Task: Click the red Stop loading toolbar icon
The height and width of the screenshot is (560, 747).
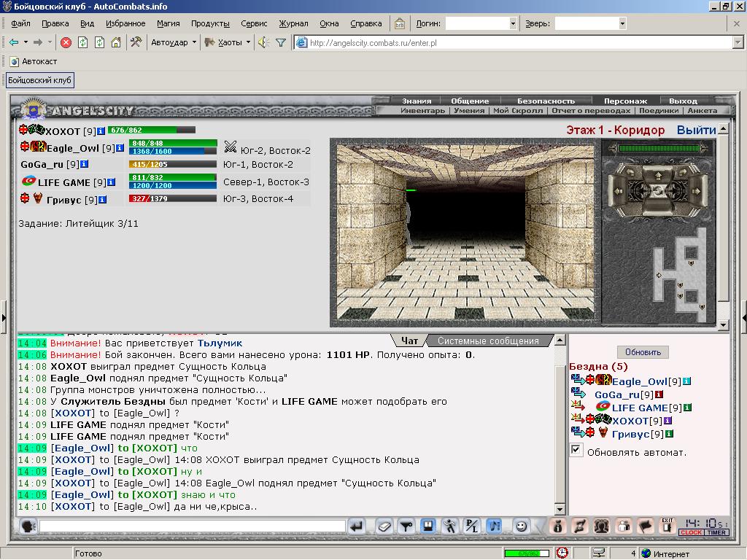Action: (66, 43)
